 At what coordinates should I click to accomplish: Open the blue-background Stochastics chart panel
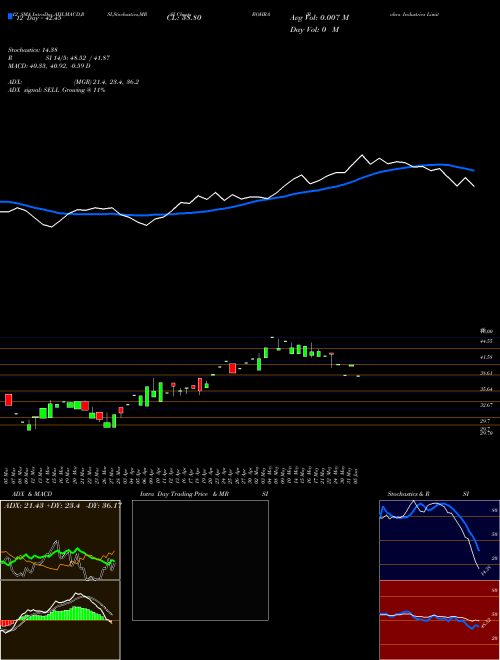click(439, 540)
